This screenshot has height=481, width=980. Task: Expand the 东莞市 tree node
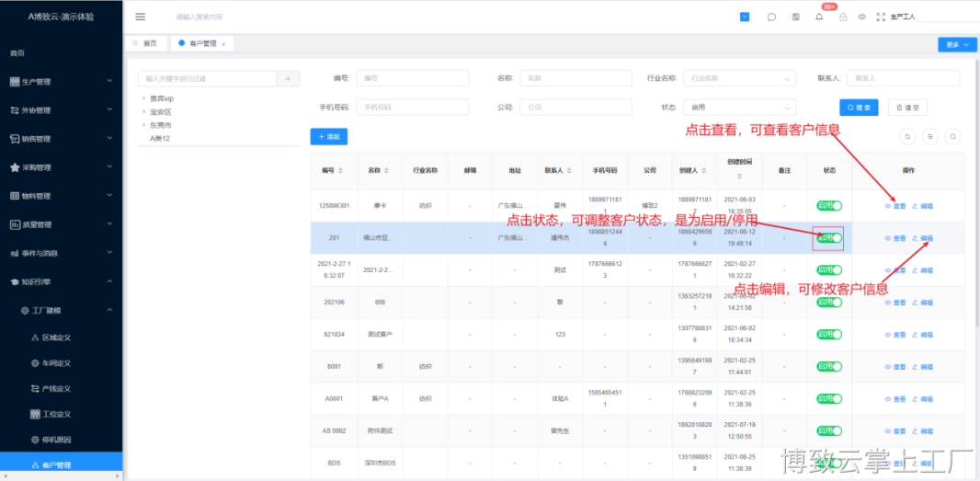[143, 124]
